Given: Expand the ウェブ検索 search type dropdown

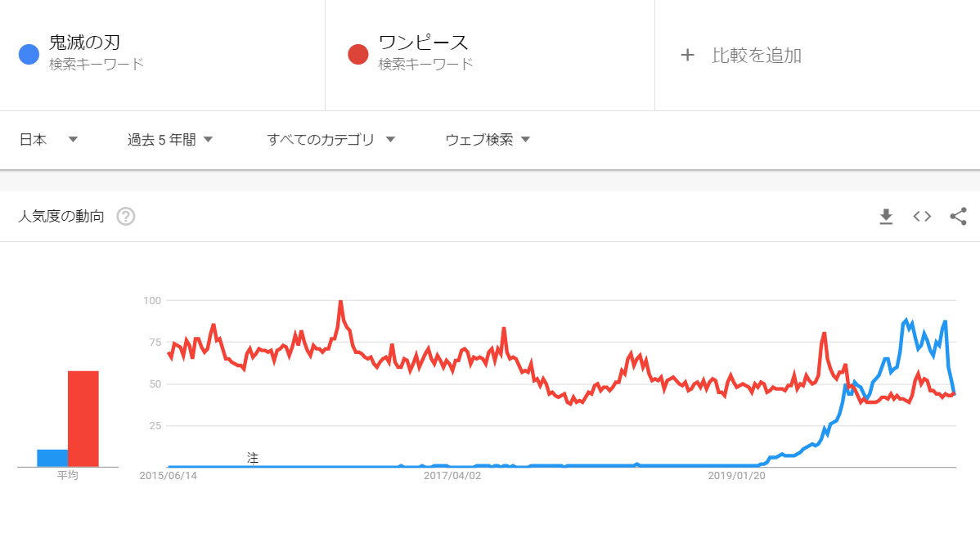Looking at the screenshot, I should coord(488,139).
